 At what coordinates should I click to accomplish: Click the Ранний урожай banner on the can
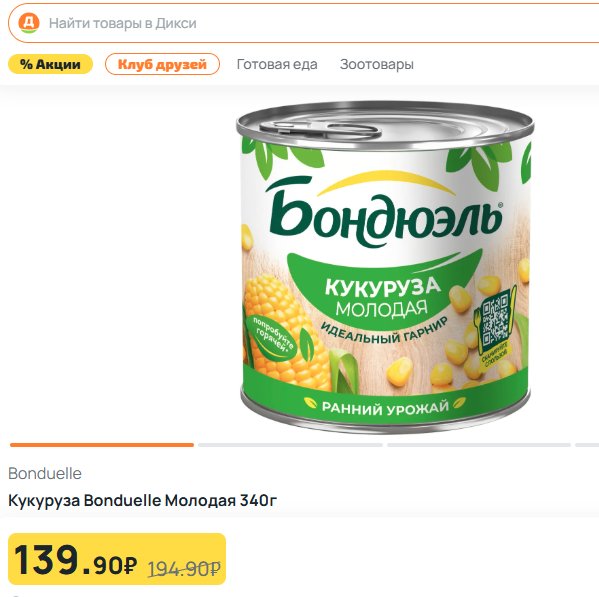(385, 408)
